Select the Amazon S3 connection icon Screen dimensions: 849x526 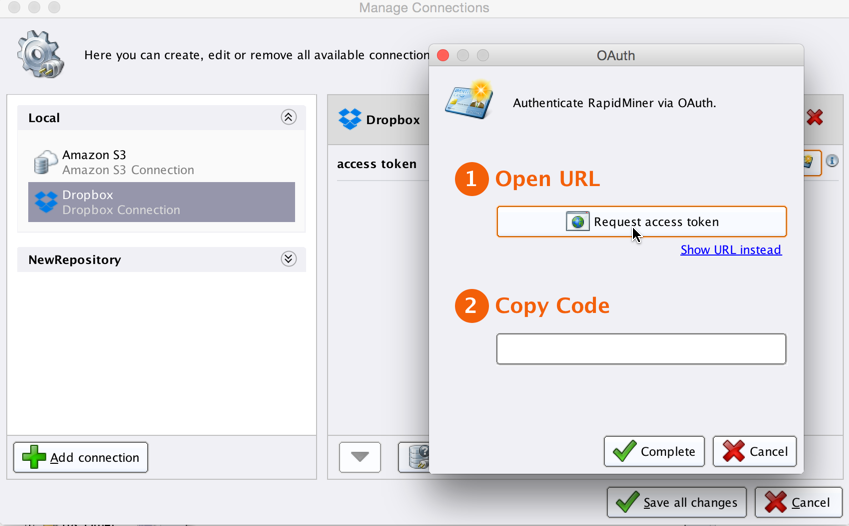click(46, 162)
